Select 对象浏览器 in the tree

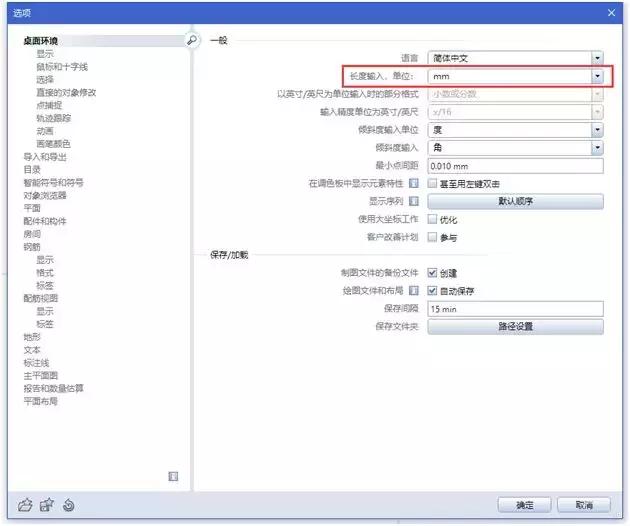pos(45,195)
